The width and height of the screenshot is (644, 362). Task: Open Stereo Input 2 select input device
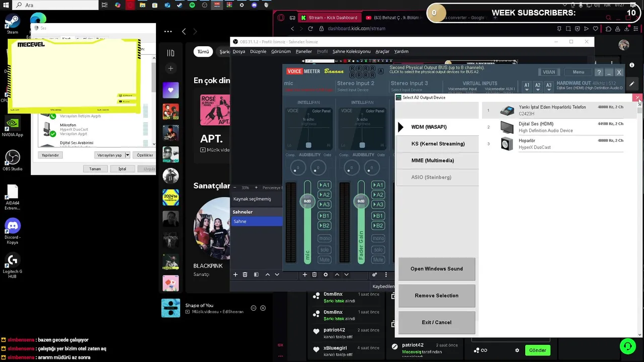coord(353,90)
